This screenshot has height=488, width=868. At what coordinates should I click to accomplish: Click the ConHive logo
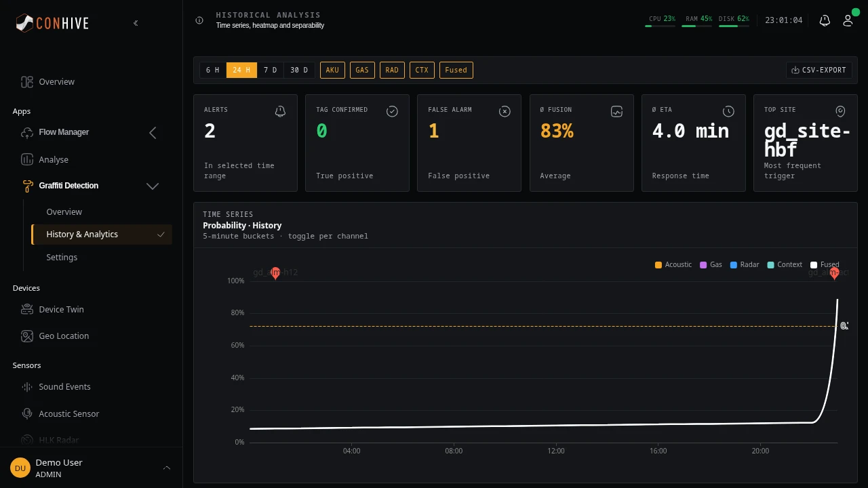click(x=52, y=23)
